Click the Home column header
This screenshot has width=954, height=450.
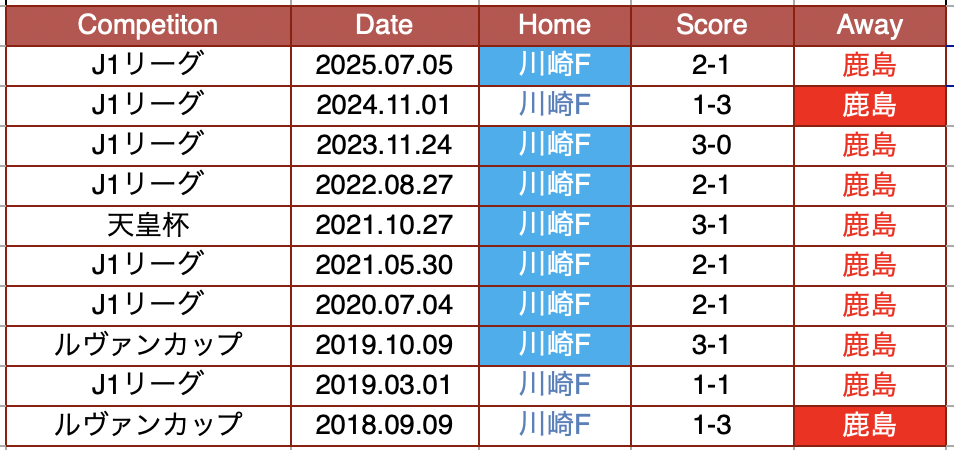pyautogui.click(x=555, y=25)
